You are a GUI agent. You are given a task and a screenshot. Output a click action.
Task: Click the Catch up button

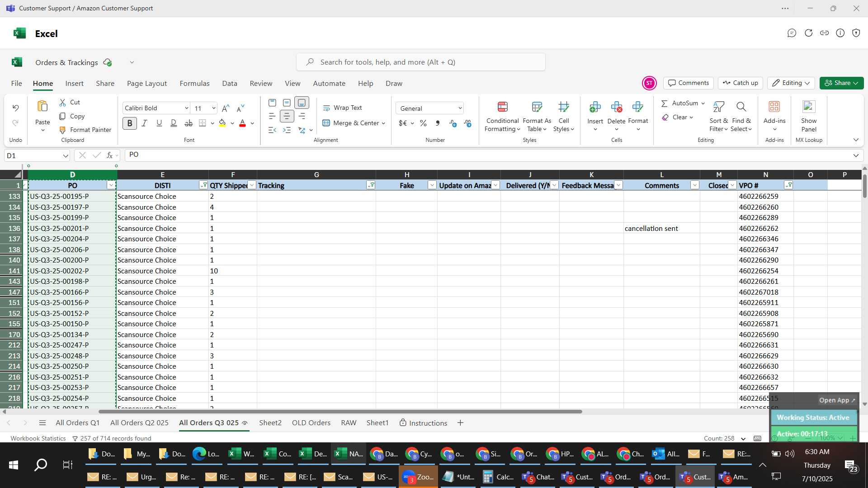click(740, 83)
